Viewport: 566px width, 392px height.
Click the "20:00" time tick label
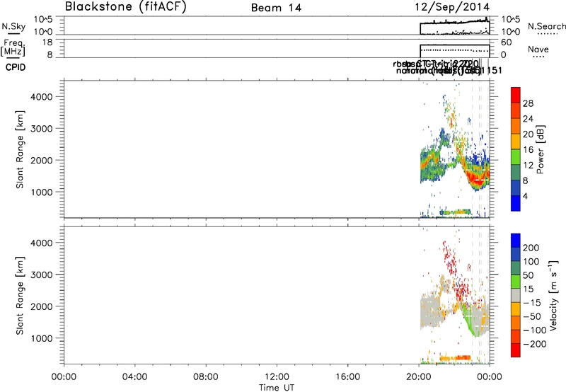point(419,377)
